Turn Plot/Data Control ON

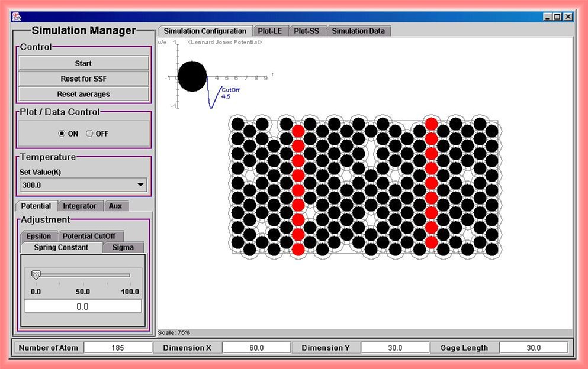(62, 134)
